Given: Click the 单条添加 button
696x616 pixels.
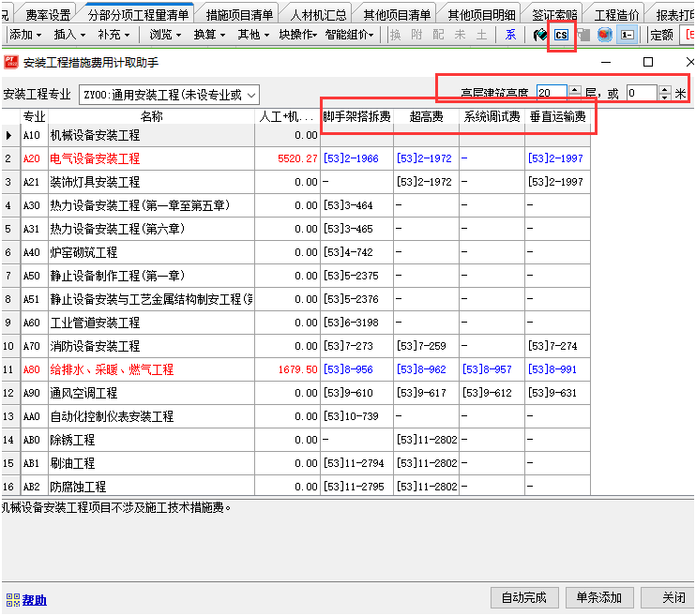Looking at the screenshot, I should [599, 598].
